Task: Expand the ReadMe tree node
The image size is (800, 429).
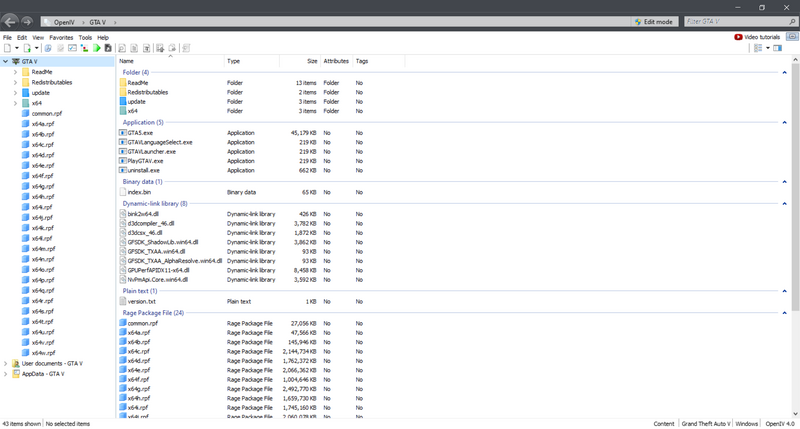Action: (x=15, y=72)
